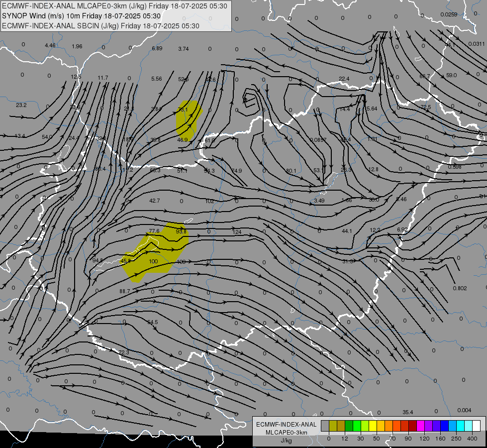Viewport: 487px width, 448px height.
Task: Select the dark green legend swatch
Action: point(349,426)
